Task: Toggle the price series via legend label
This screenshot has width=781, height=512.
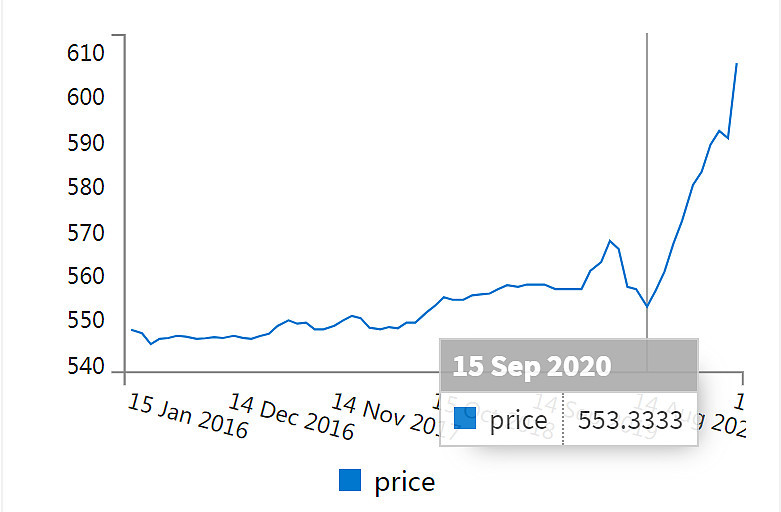Action: coord(404,482)
